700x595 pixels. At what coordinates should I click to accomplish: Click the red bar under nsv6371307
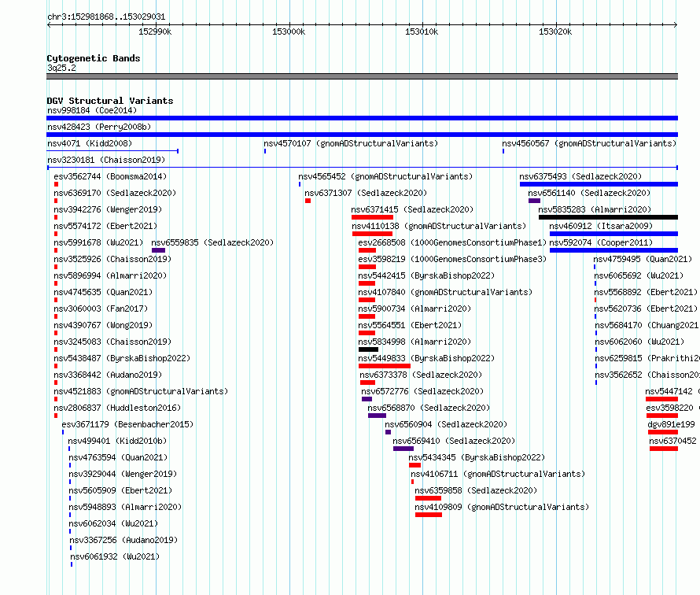[308, 201]
